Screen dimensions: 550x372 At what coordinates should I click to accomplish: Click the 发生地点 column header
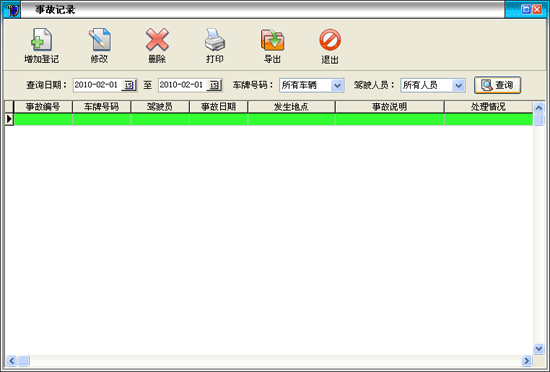[x=291, y=107]
